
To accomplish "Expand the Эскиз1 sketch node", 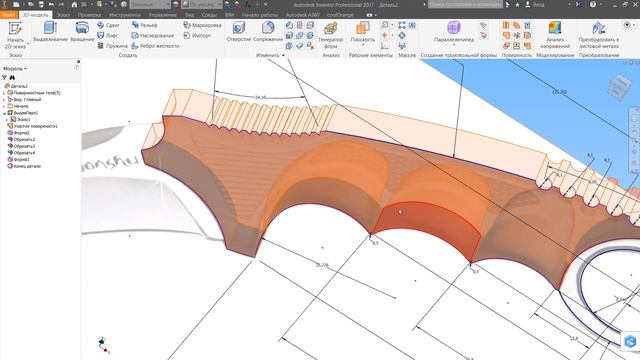I will click(x=7, y=120).
